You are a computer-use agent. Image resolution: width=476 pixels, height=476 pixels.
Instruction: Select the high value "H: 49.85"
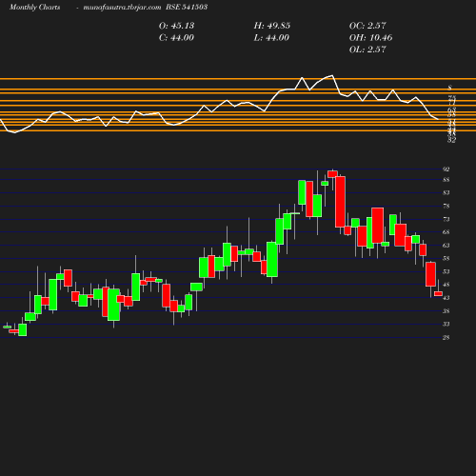point(272,26)
